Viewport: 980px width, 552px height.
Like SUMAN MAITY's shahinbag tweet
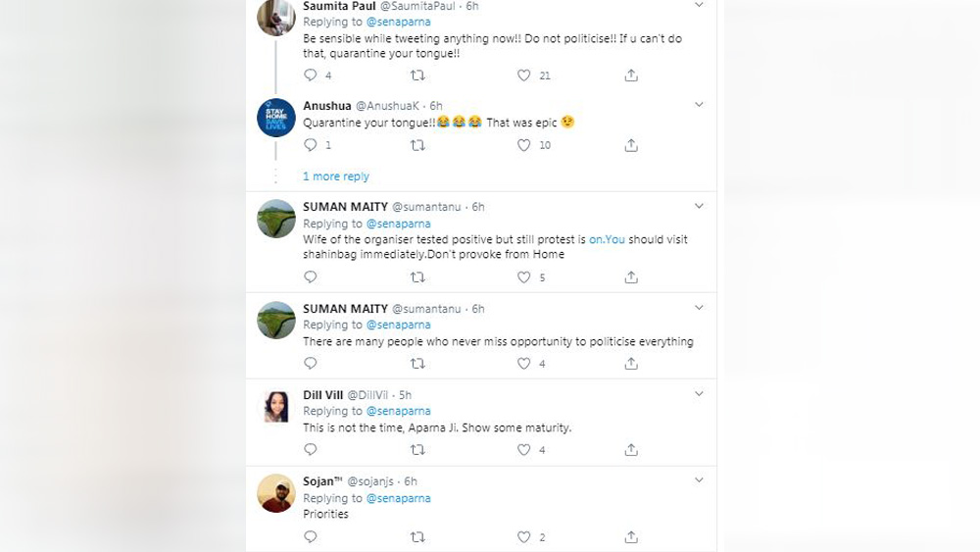(524, 277)
